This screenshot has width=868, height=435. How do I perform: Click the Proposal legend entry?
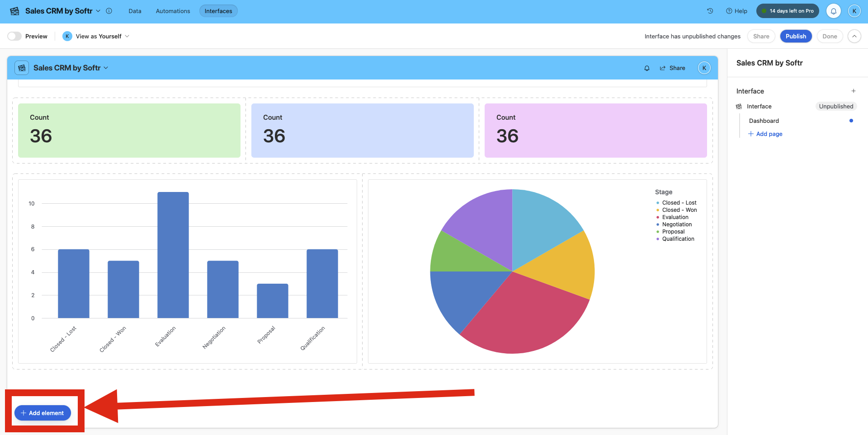point(670,232)
